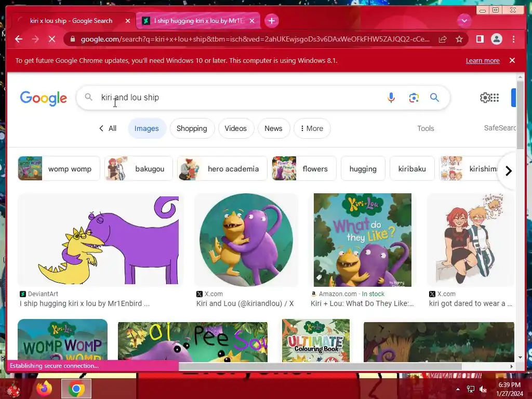Go back with the browser back arrow
This screenshot has width=532, height=399.
19,39
